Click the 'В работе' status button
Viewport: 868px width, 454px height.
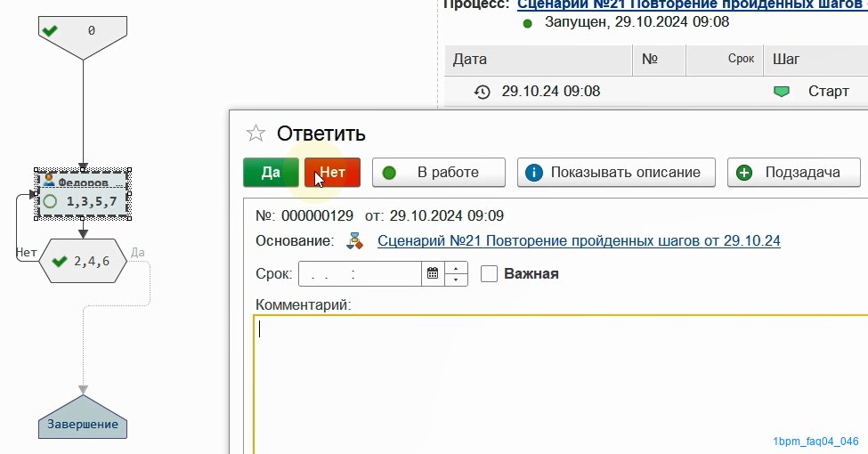coord(438,172)
